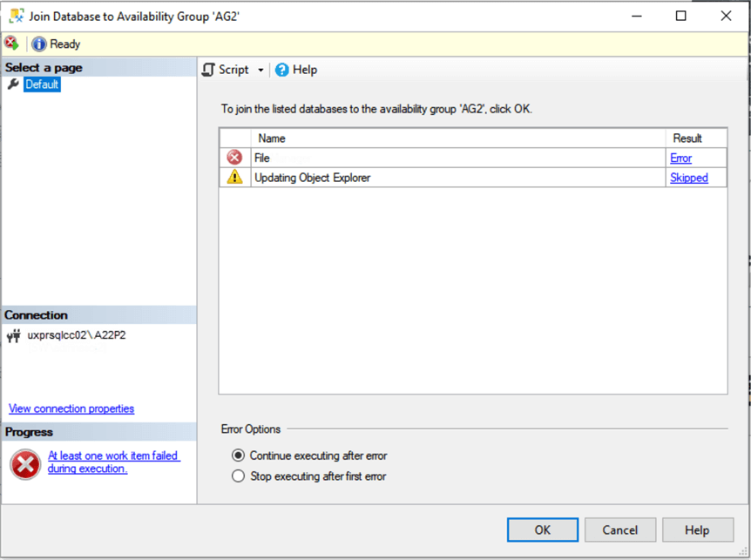
Task: Close the Join Database dialog
Action: coord(726,16)
